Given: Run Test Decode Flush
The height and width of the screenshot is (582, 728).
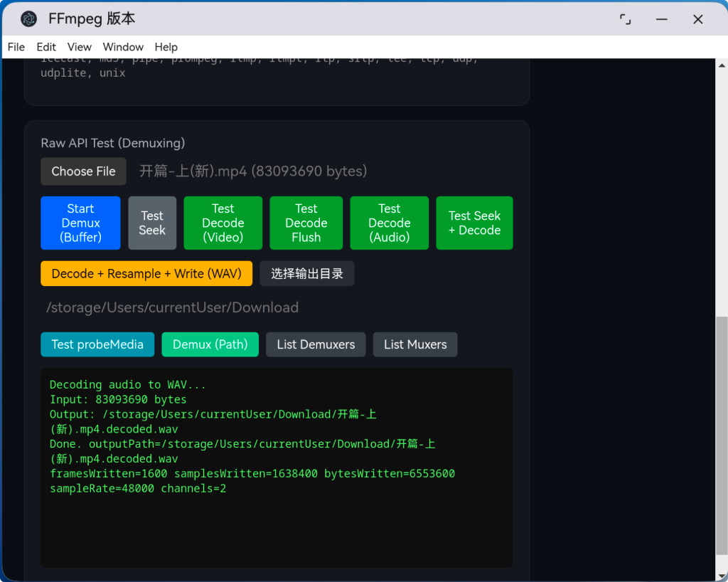Looking at the screenshot, I should [306, 223].
